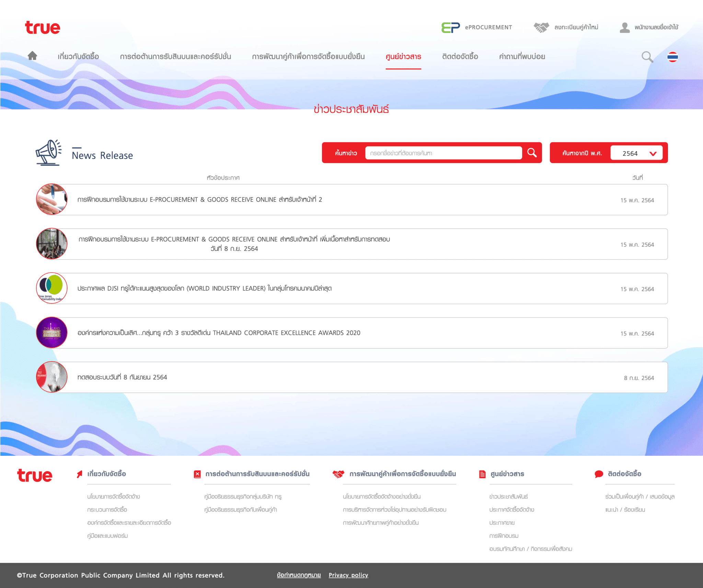The height and width of the screenshot is (588, 703).
Task: Open the year 2564 dropdown
Action: tap(636, 153)
